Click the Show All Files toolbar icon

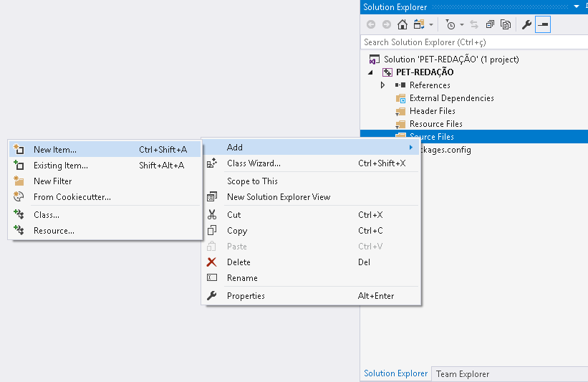pos(506,24)
